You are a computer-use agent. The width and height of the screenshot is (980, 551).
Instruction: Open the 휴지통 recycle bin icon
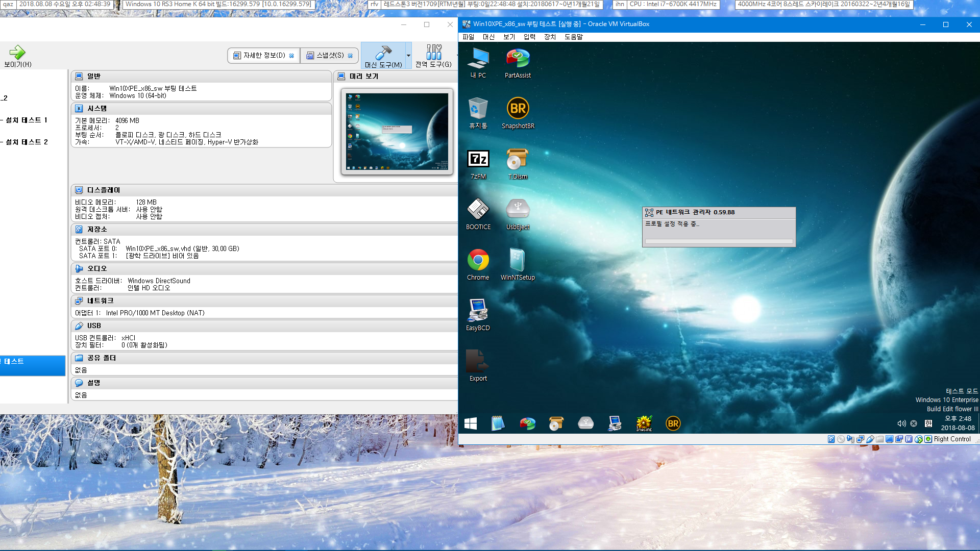[478, 113]
